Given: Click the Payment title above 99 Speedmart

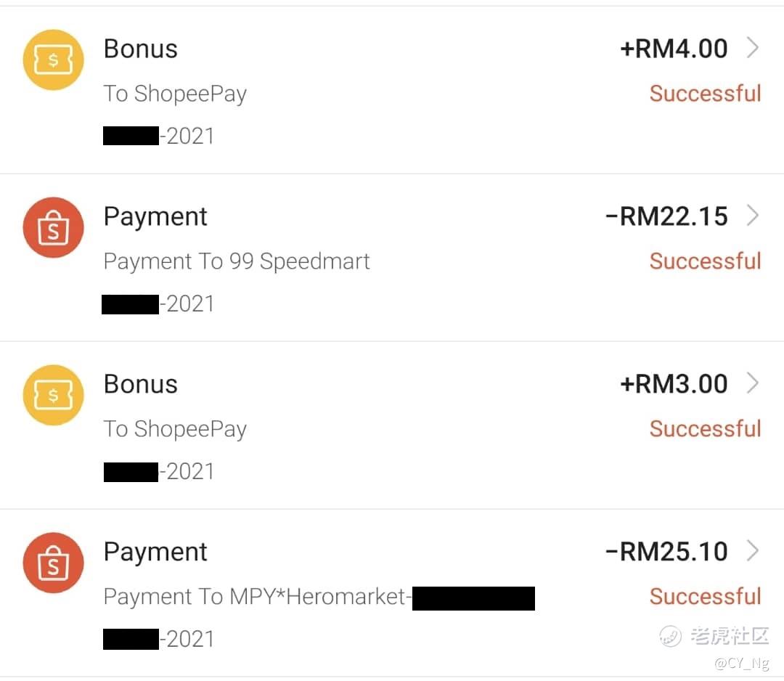Looking at the screenshot, I should [x=155, y=216].
